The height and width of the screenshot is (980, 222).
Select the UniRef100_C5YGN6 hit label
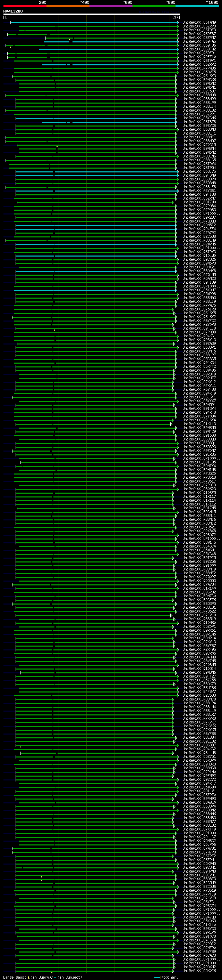[199, 118]
